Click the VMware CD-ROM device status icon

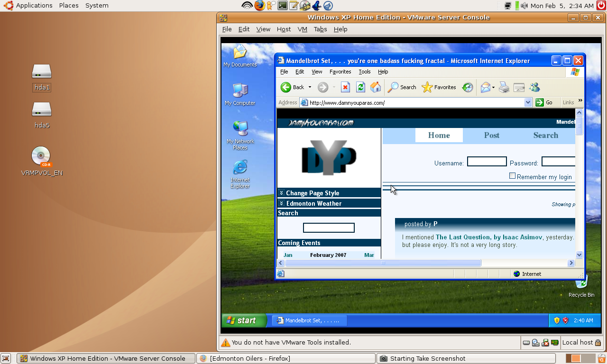[536, 343]
